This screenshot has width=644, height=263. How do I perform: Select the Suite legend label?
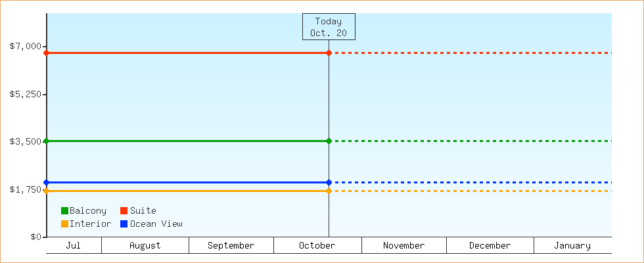[143, 210]
